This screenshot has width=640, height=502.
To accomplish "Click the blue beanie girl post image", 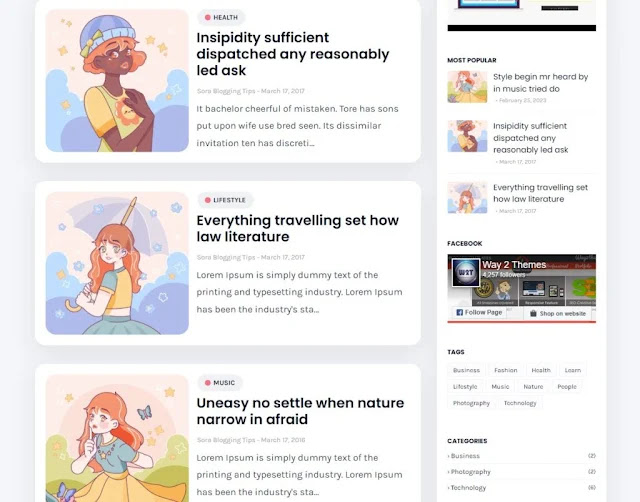I will click(117, 80).
